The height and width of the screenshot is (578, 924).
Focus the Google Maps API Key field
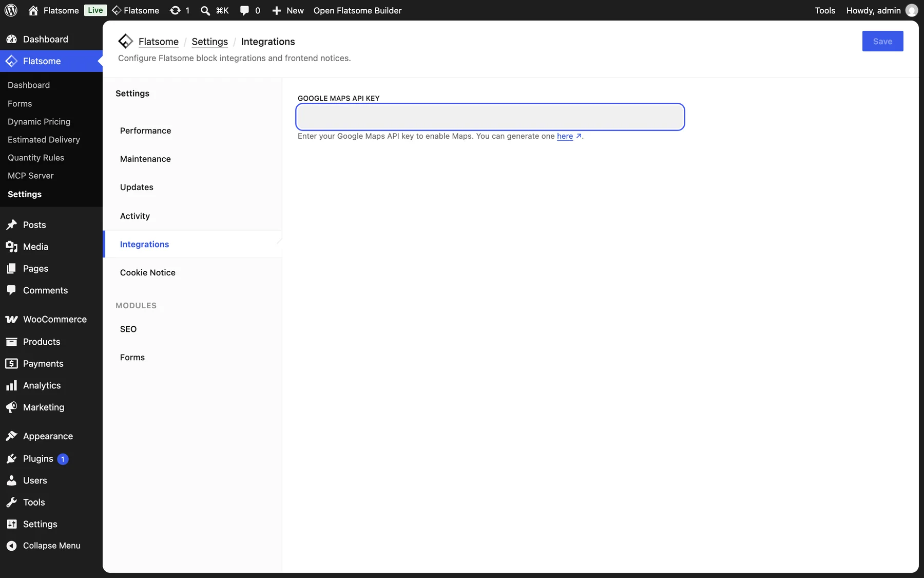click(490, 117)
